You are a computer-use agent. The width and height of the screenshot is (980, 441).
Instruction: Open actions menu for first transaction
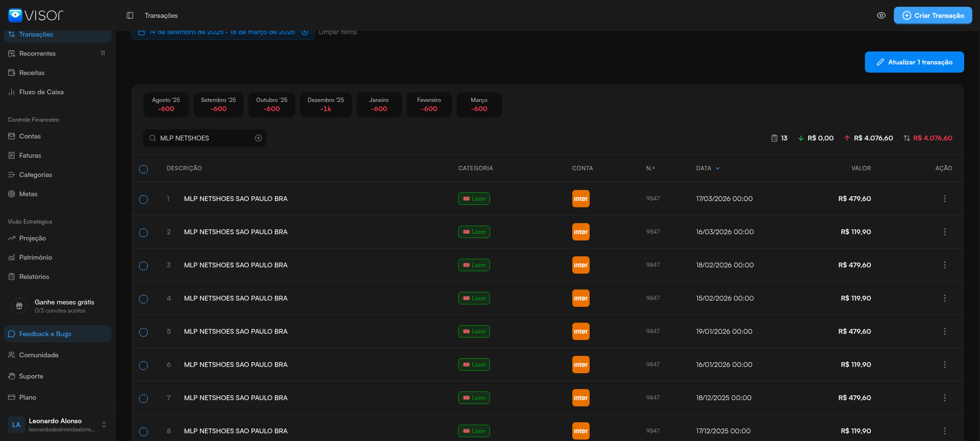[944, 199]
